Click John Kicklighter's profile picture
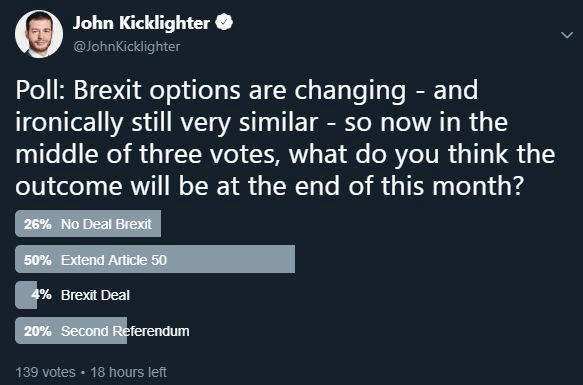Viewport: 583px width, 385px height. click(39, 34)
